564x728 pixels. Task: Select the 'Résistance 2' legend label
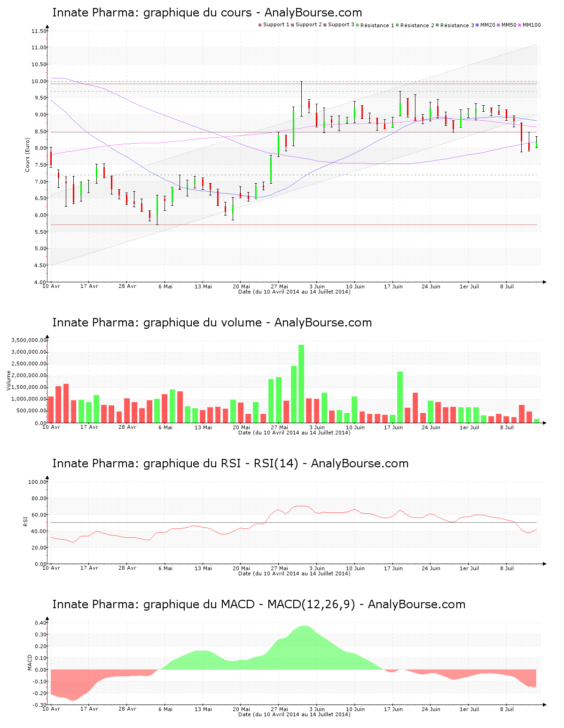[417, 25]
